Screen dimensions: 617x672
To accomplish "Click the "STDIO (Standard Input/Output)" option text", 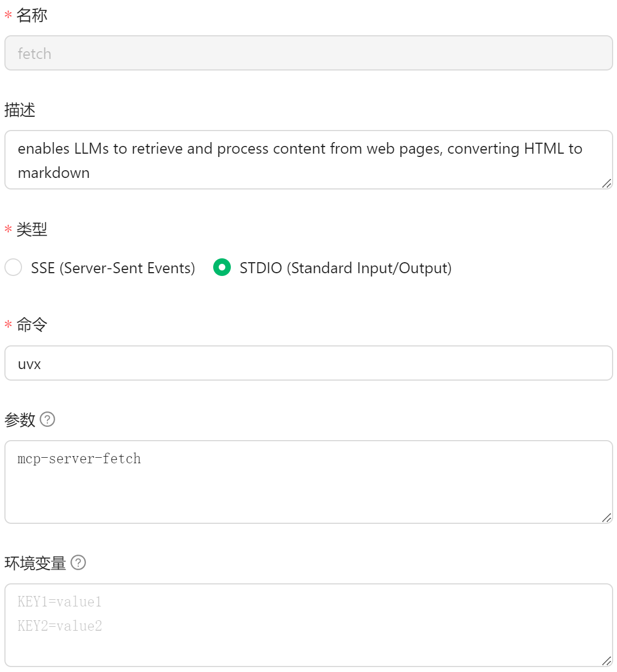I will point(345,268).
